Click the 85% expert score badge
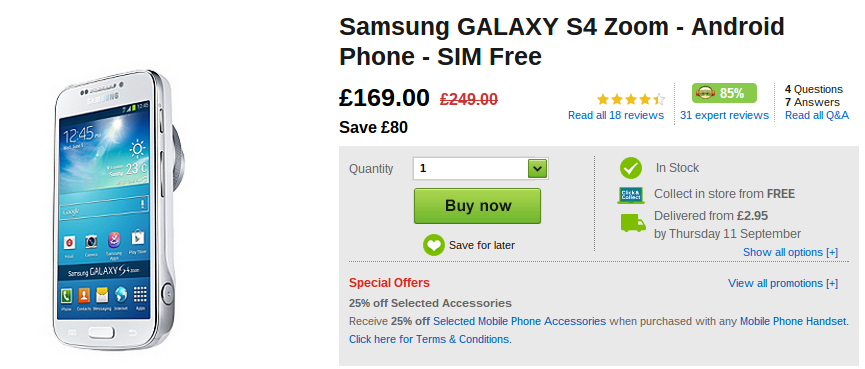 pos(724,93)
